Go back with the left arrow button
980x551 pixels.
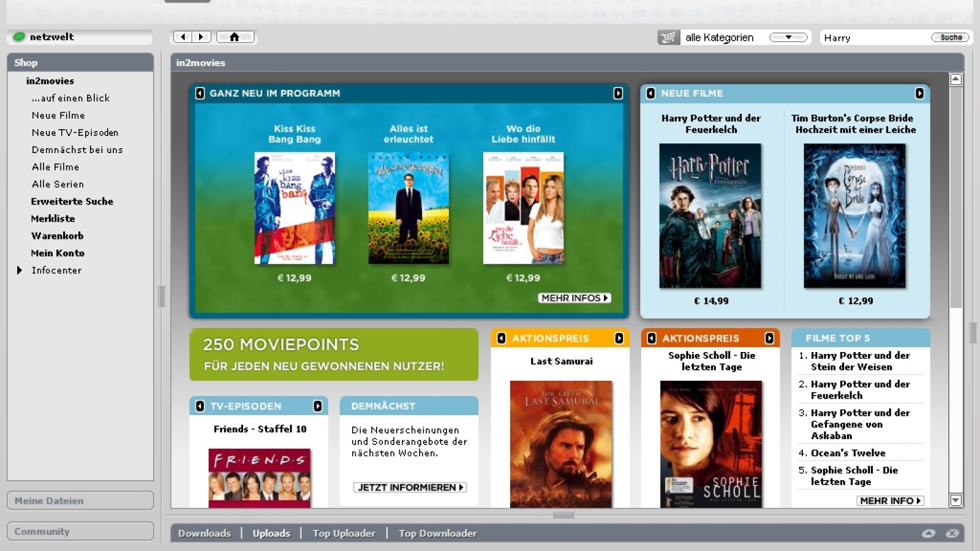(183, 37)
